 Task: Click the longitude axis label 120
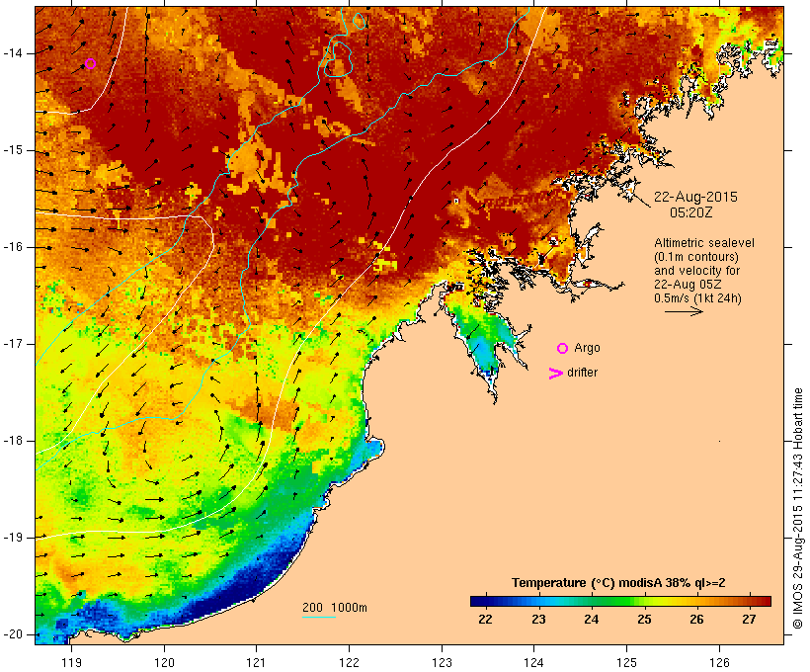point(164,663)
